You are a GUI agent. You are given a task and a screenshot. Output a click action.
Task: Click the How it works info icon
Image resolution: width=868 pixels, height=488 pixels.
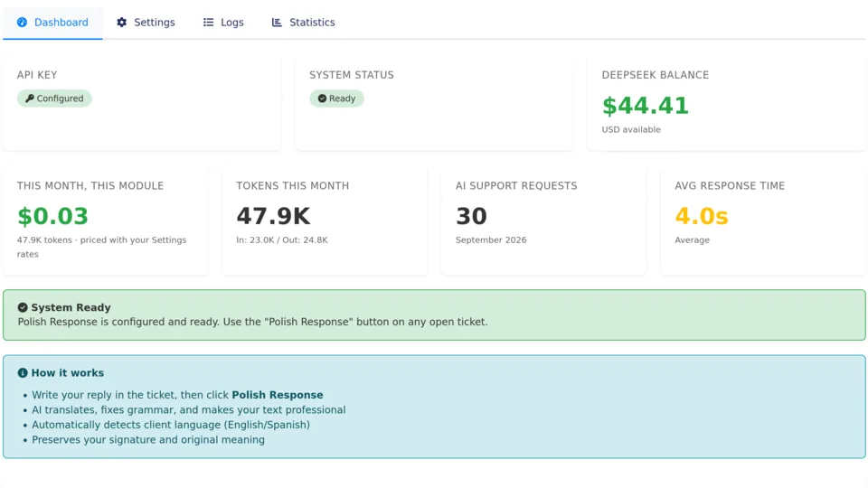23,373
